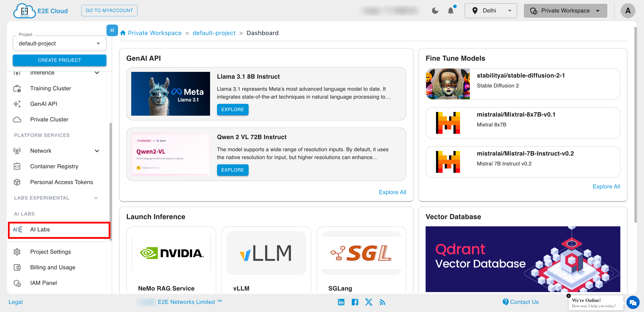Open the X (Twitter) footer icon
The image size is (644, 312).
tap(368, 302)
